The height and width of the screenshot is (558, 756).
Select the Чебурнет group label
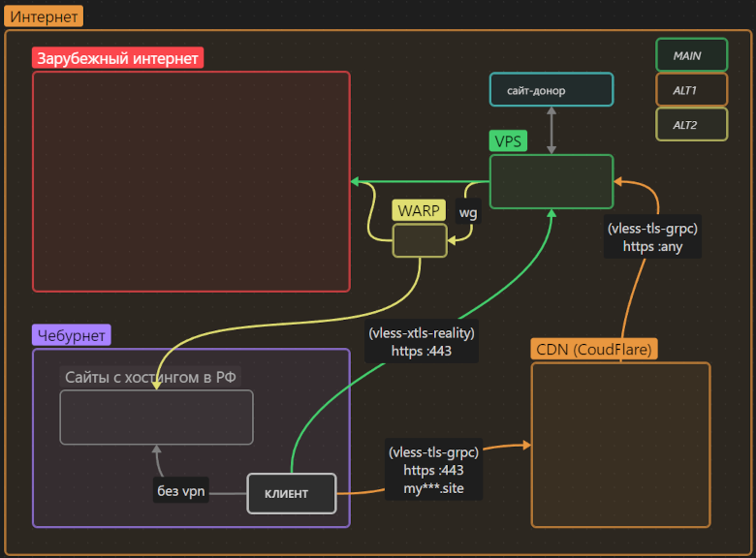72,335
